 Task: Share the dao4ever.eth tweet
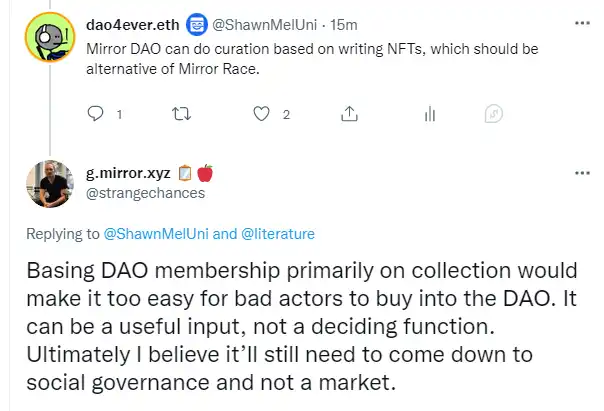349,114
